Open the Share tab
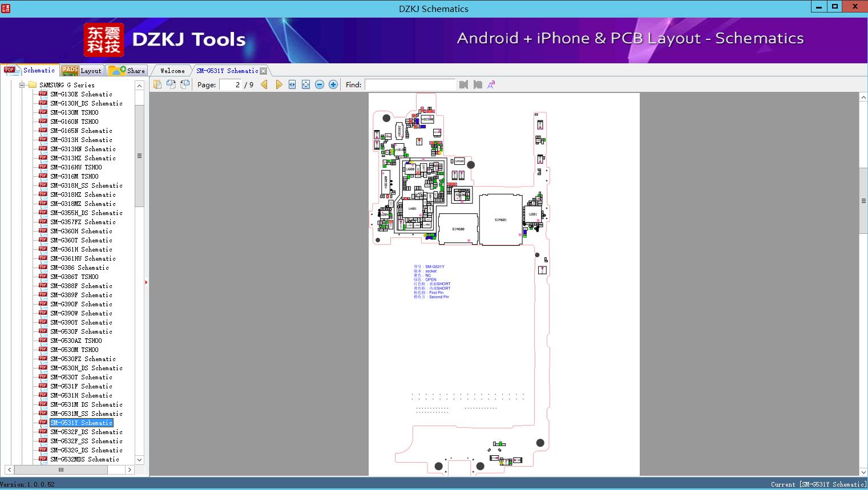This screenshot has width=868, height=490. [127, 71]
